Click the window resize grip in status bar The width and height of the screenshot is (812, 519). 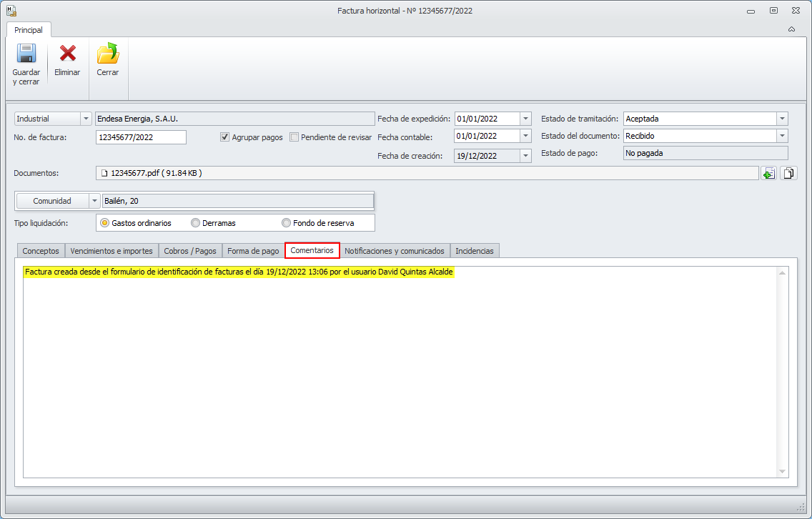click(x=802, y=507)
